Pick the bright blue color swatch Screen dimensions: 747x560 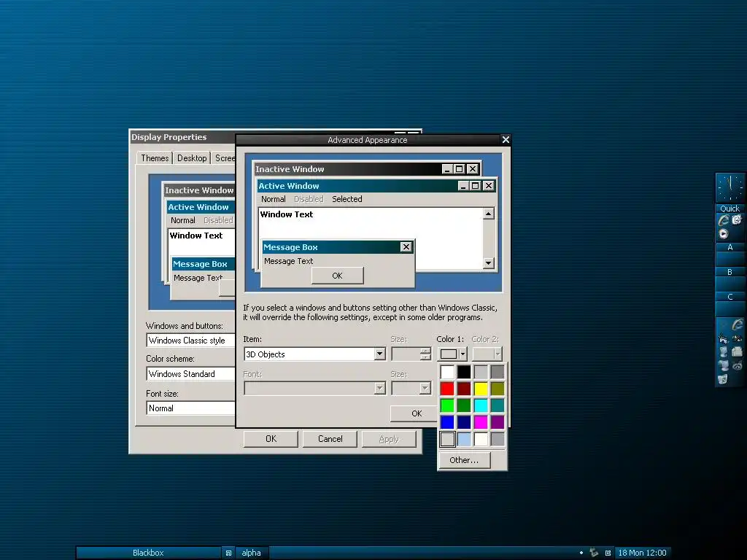point(447,422)
